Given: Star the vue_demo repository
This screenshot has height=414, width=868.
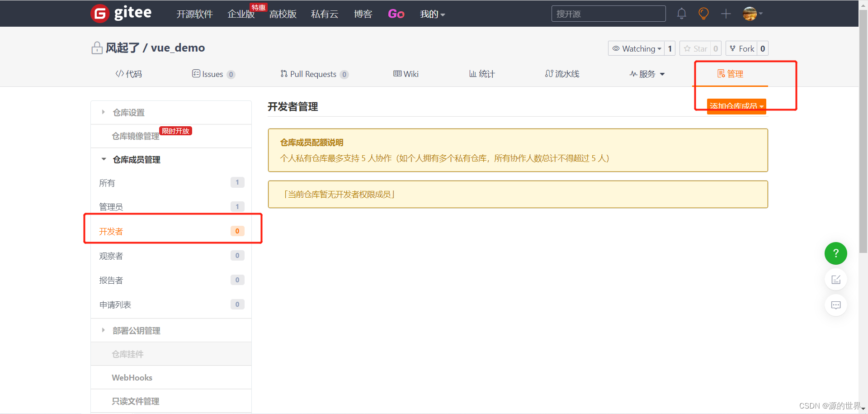Looking at the screenshot, I should coord(695,48).
